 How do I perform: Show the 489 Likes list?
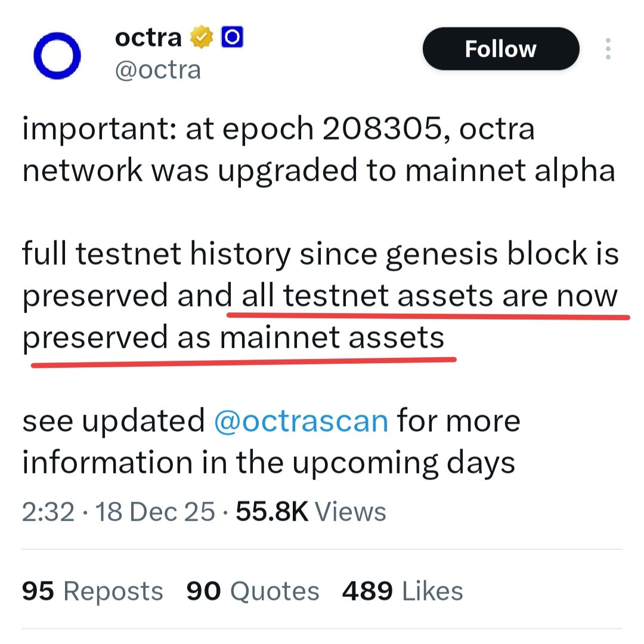point(402,591)
